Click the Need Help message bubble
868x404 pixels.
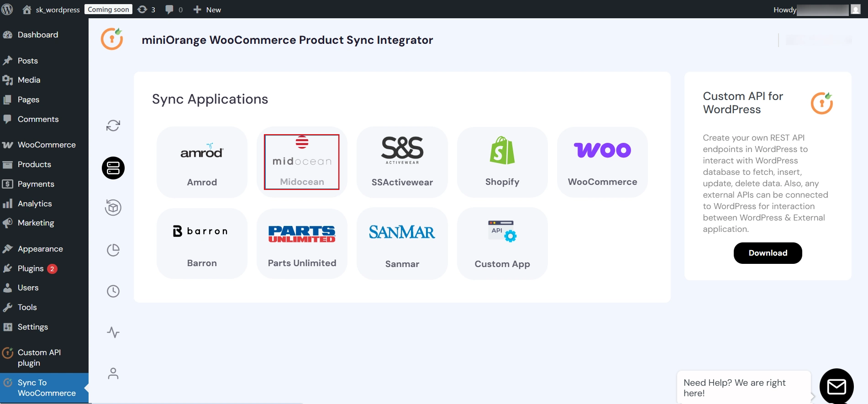coord(744,388)
